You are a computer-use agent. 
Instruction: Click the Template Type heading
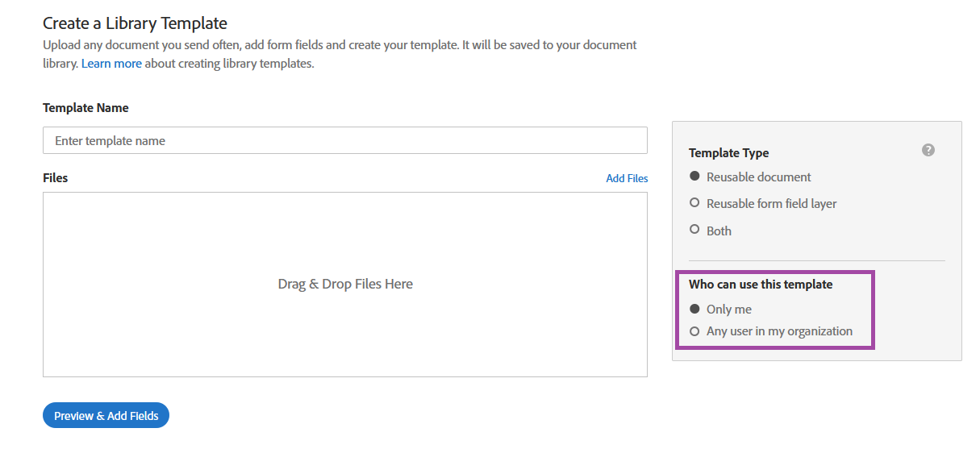tap(728, 152)
